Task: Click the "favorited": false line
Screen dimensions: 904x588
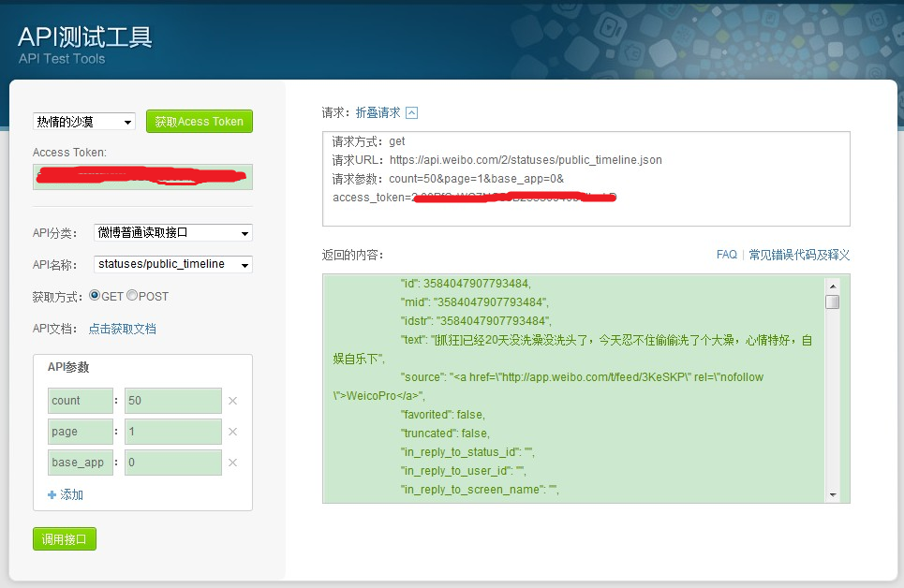Action: pos(443,415)
